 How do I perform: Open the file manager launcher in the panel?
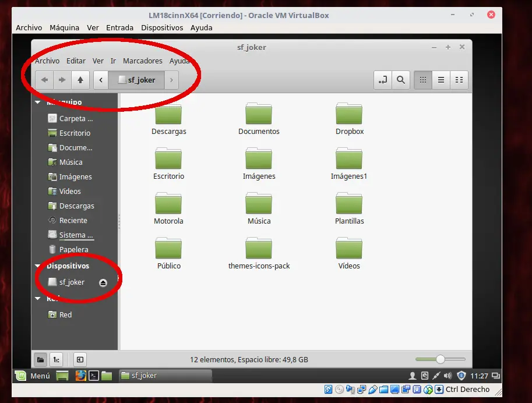click(107, 376)
